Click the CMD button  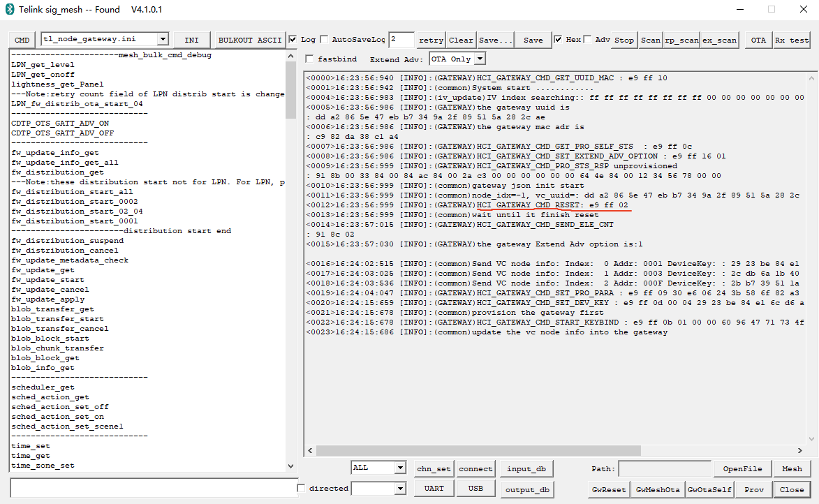(x=22, y=40)
